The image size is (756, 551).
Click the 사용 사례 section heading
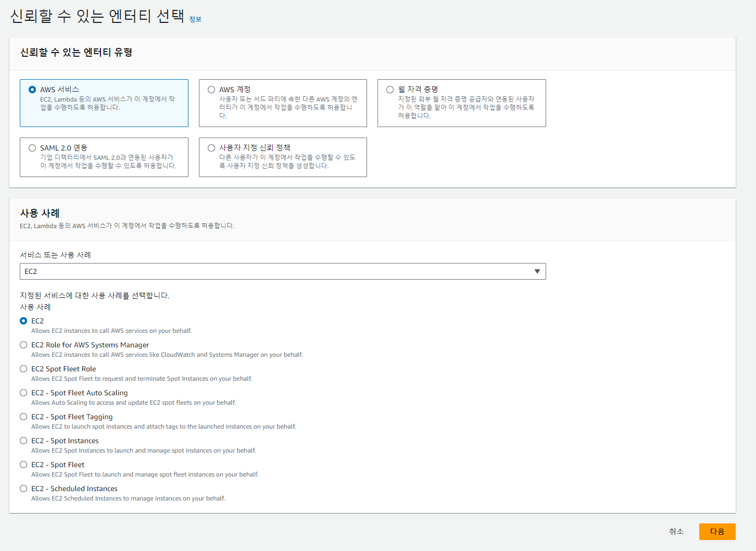40,213
